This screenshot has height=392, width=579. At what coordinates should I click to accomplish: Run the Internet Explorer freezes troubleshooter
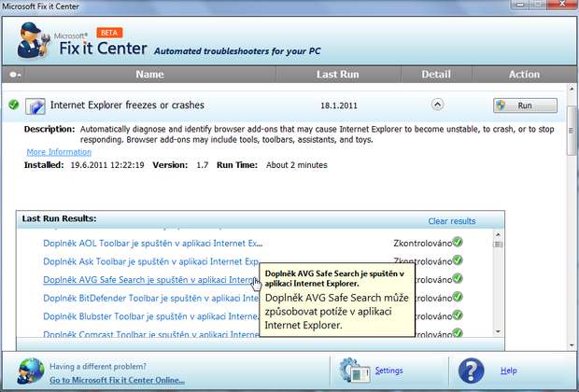[x=525, y=105]
